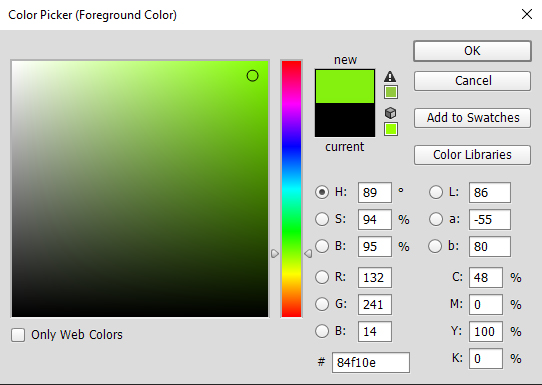This screenshot has width=542, height=385.
Task: Click the Cancel button
Action: [x=472, y=81]
